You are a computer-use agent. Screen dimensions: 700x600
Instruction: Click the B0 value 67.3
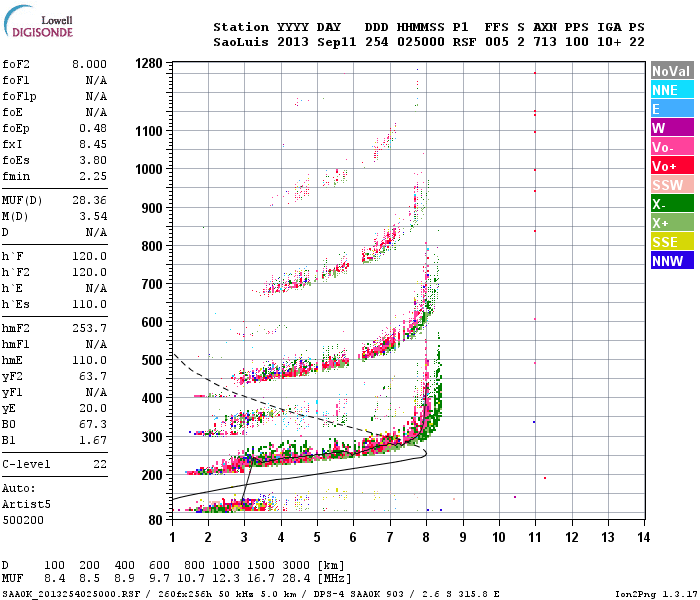point(93,424)
